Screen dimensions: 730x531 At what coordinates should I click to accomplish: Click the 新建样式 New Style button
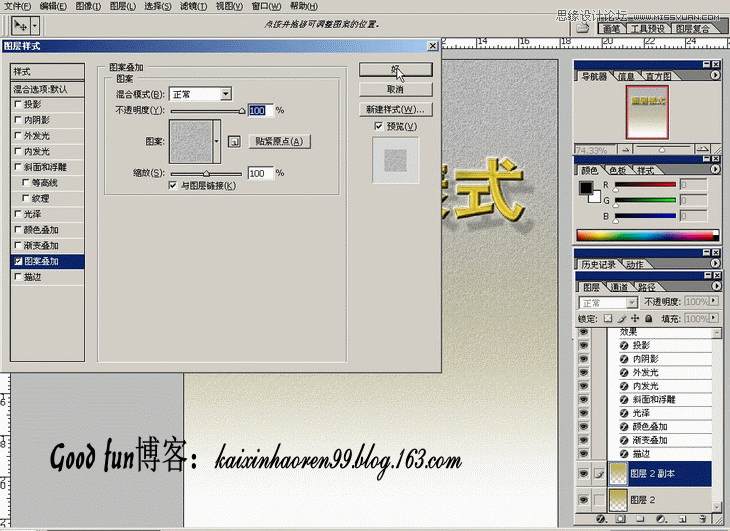395,109
